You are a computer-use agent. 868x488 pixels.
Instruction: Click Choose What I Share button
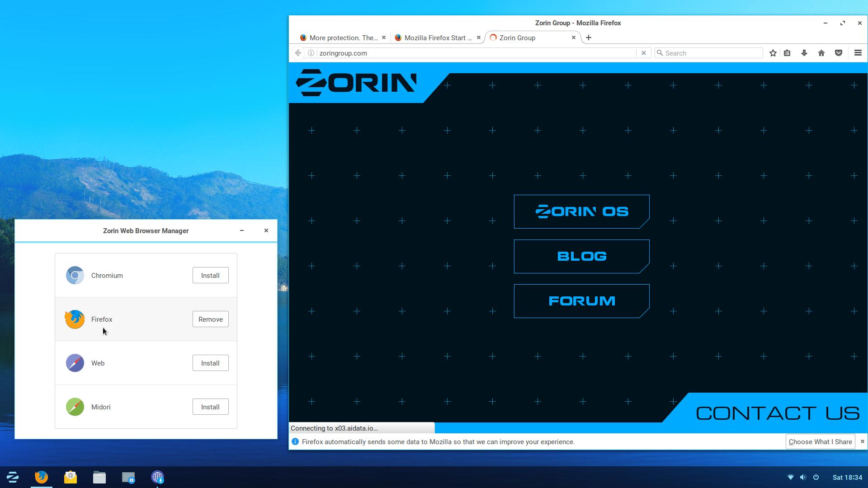pyautogui.click(x=820, y=441)
